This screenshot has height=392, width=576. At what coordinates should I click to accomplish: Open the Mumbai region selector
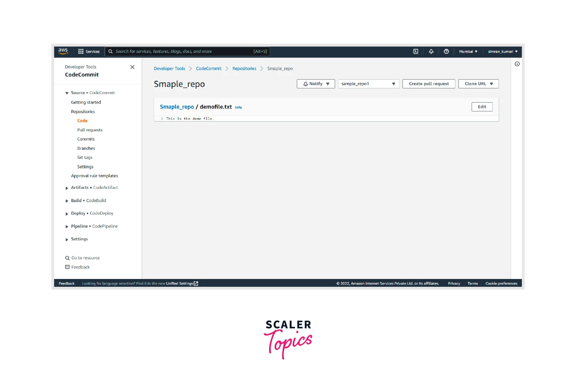coord(468,51)
